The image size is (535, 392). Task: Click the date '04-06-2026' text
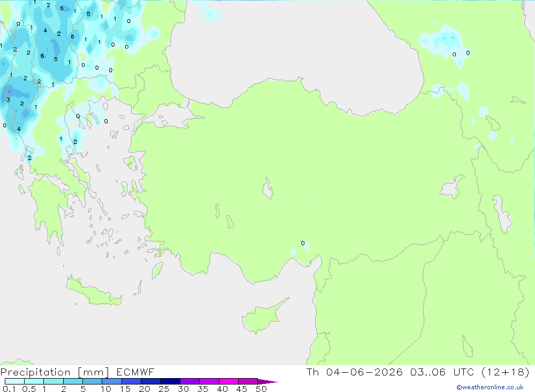[x=364, y=372]
